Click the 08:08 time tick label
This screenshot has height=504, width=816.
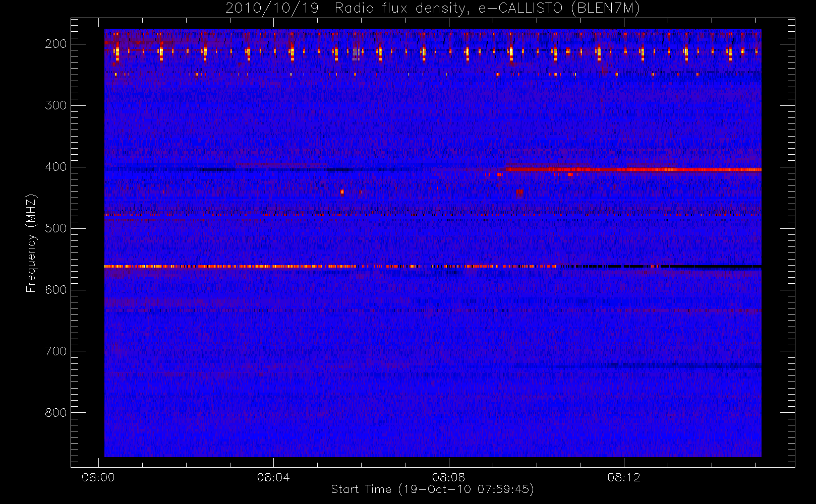448,477
